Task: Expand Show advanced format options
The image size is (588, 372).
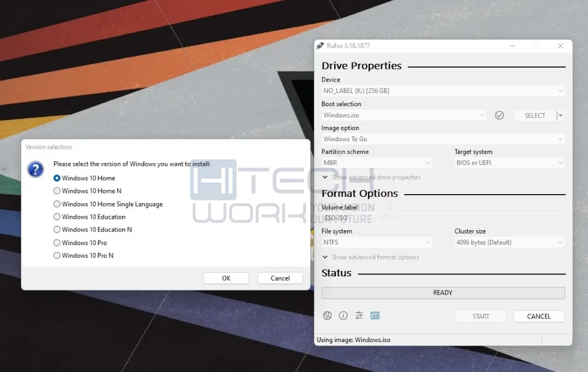Action: (370, 257)
